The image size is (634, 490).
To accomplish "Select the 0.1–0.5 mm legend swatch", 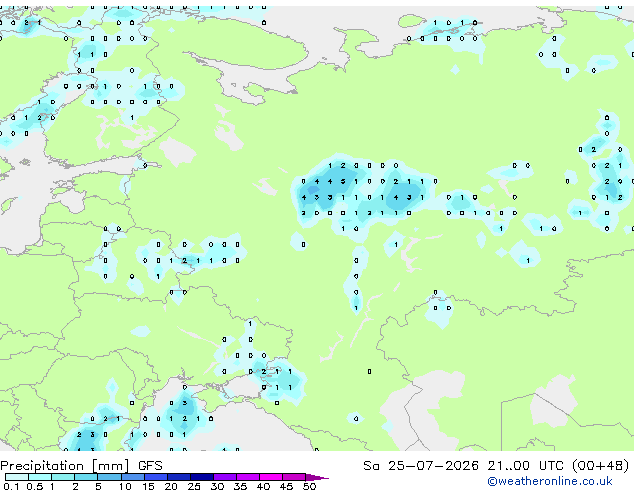I will coord(17,477).
